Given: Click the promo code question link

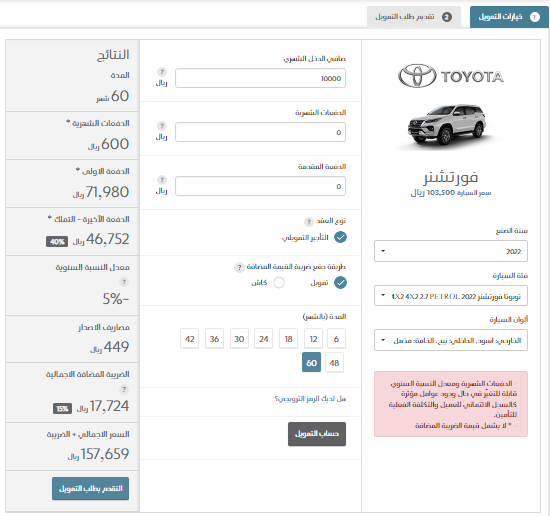Looking at the screenshot, I should pyautogui.click(x=310, y=399).
